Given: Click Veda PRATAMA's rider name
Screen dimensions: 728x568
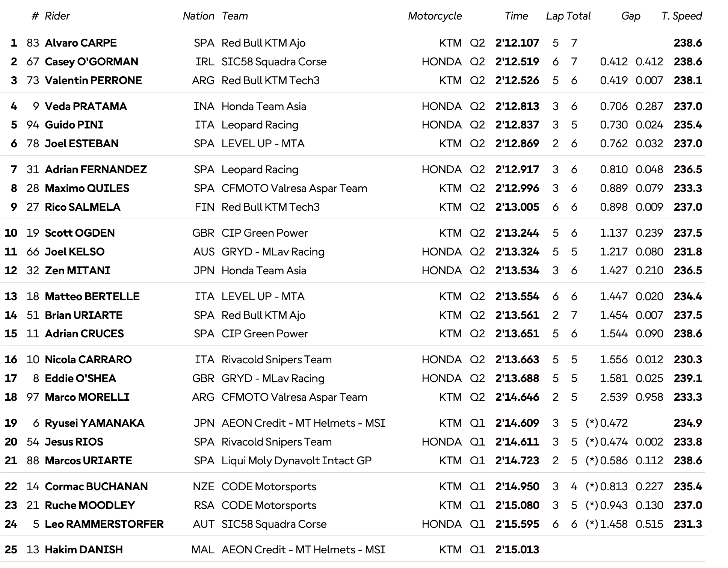Looking at the screenshot, I should tap(86, 106).
